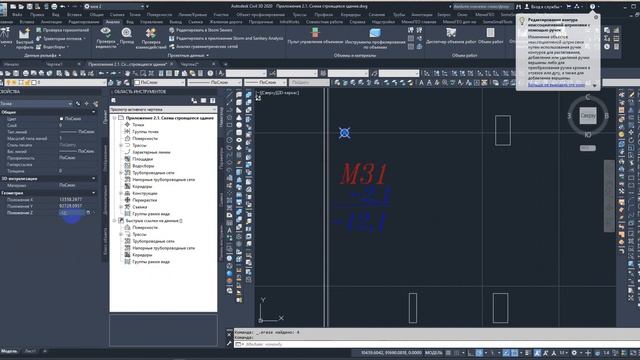The image size is (640, 360).
Task: Click quick-access Print icon
Action: (x=53, y=7)
